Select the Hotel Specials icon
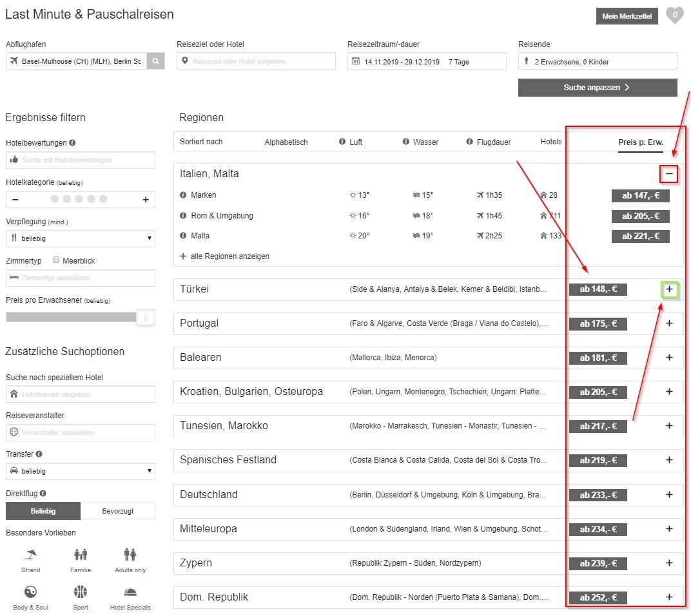This screenshot has width=691, height=616. (130, 592)
